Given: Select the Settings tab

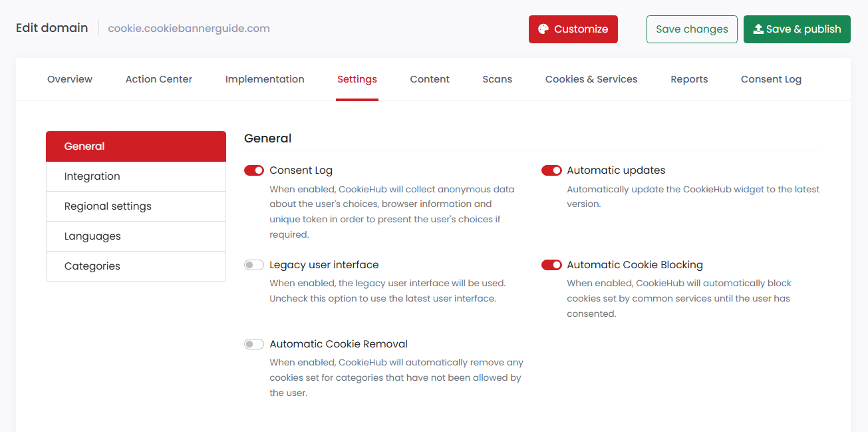Looking at the screenshot, I should [x=357, y=79].
